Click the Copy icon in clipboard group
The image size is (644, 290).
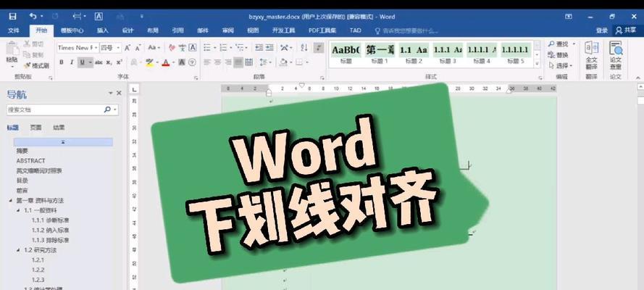27,54
